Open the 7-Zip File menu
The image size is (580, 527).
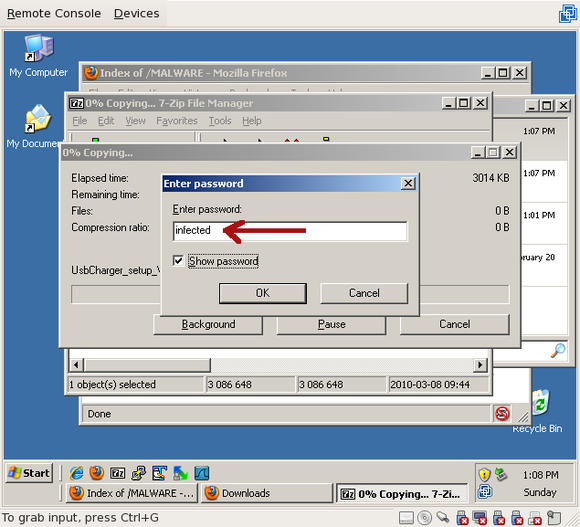(x=80, y=121)
